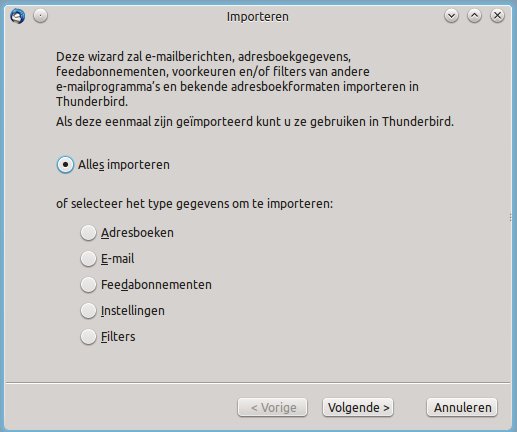Maximize the dialog with up chevron
The image size is (517, 432).
pos(474,16)
